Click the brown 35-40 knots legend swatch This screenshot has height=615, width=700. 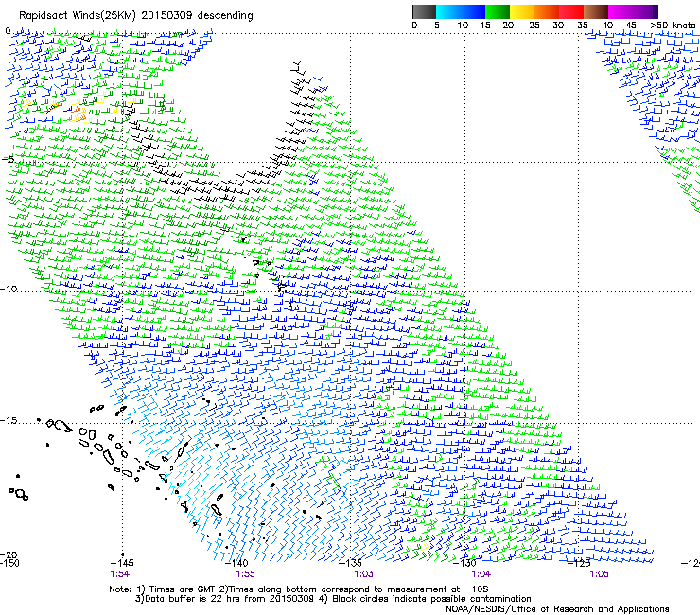coord(596,11)
